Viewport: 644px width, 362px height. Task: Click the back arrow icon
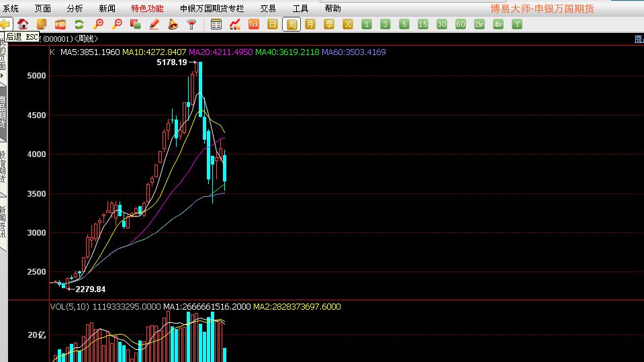tap(5, 24)
